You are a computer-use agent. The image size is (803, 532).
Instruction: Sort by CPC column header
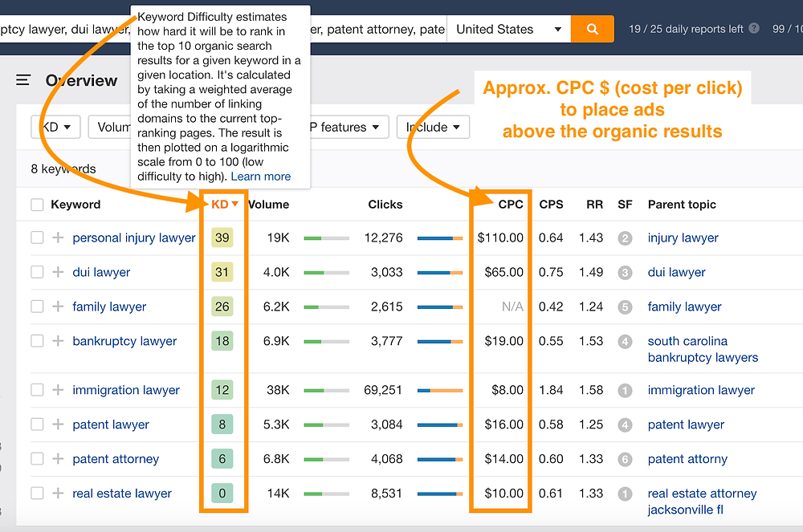[511, 205]
